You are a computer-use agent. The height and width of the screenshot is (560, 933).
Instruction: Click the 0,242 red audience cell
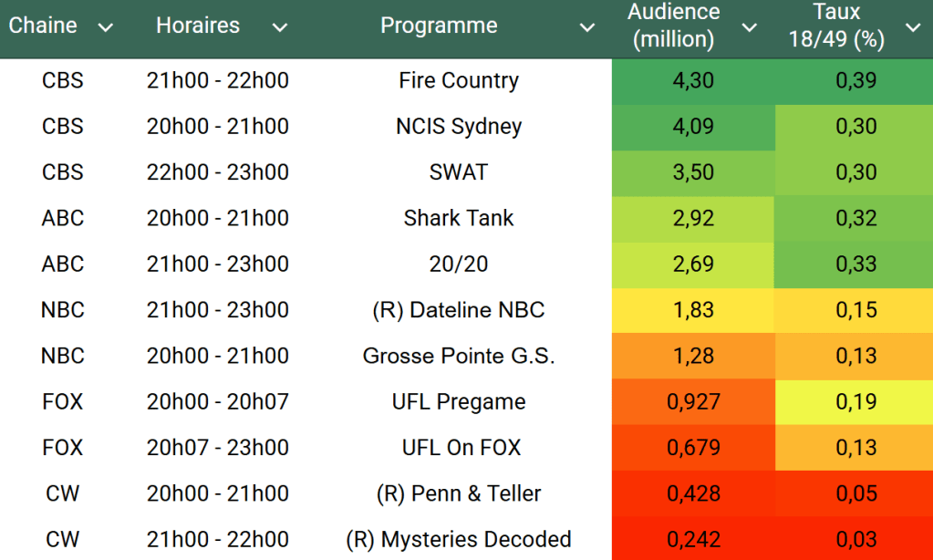(693, 539)
